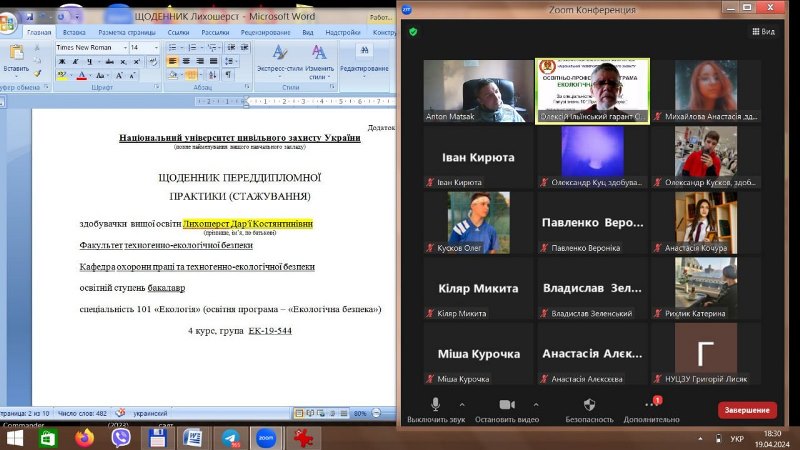Click Stop Video camera icon in Zoom
The width and height of the screenshot is (800, 450).
click(507, 404)
